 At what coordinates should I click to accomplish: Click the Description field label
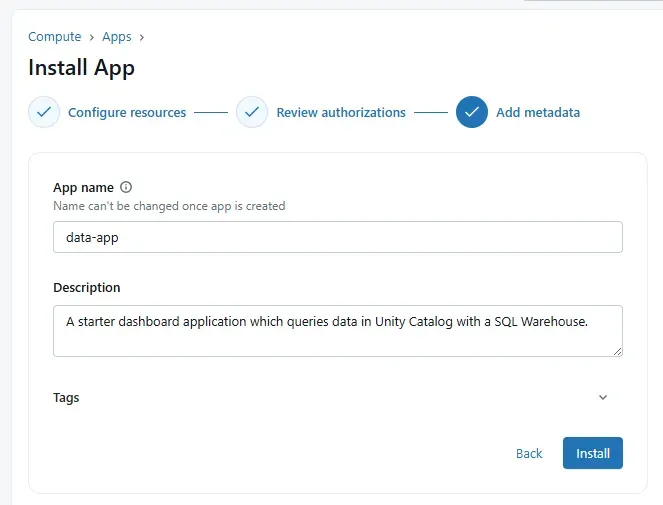tap(87, 288)
